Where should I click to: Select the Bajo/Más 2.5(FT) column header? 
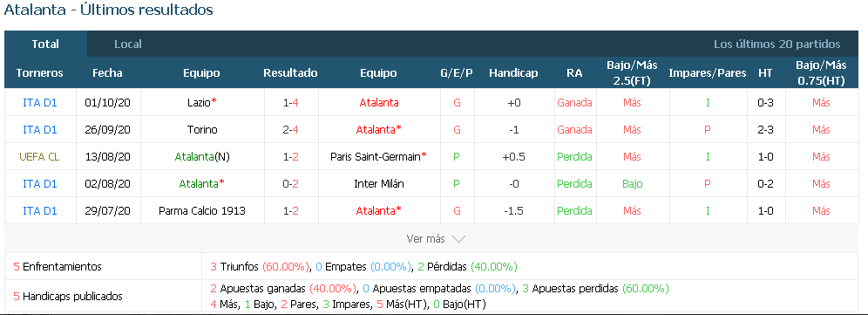point(632,72)
